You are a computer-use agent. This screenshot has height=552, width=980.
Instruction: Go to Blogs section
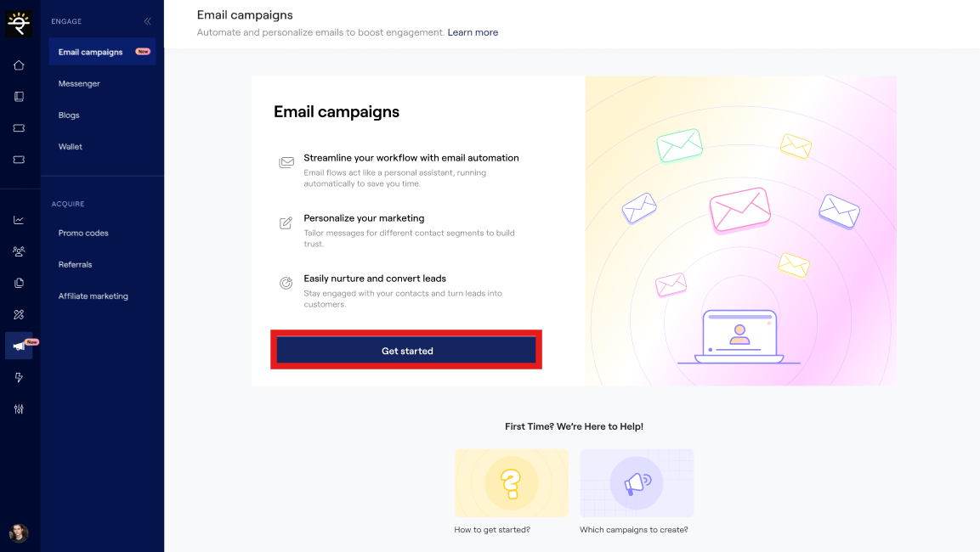(x=69, y=115)
